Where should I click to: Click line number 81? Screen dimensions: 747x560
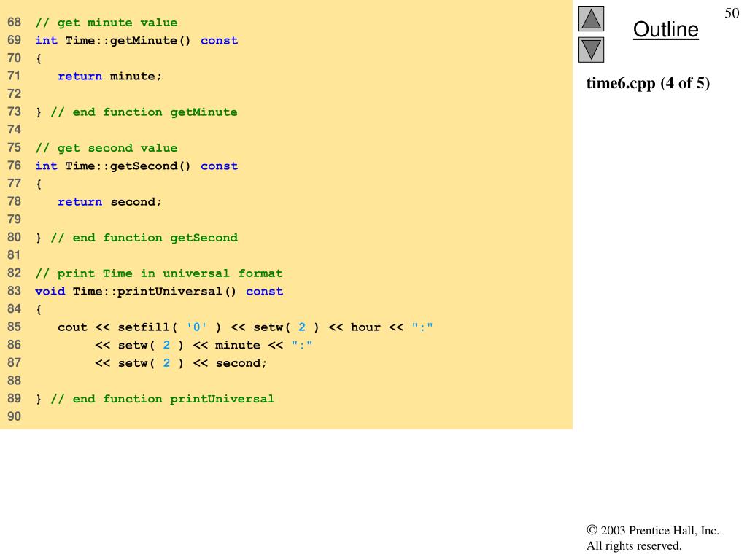[15, 255]
